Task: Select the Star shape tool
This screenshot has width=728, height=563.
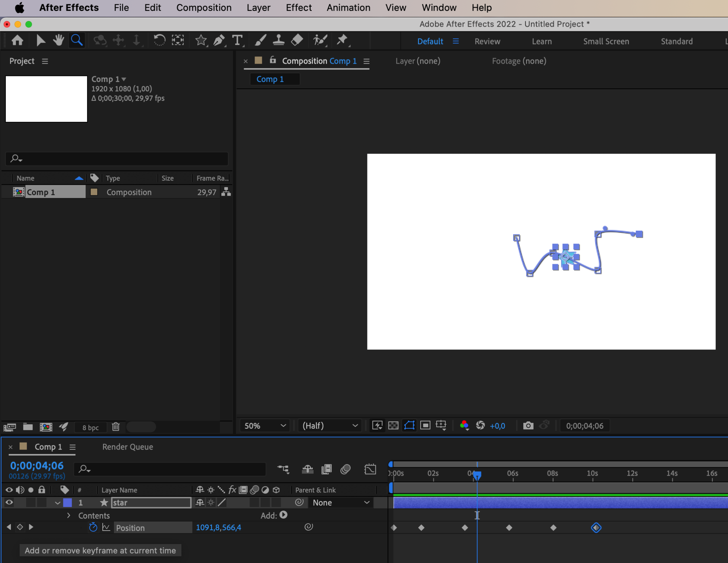Action: [201, 40]
